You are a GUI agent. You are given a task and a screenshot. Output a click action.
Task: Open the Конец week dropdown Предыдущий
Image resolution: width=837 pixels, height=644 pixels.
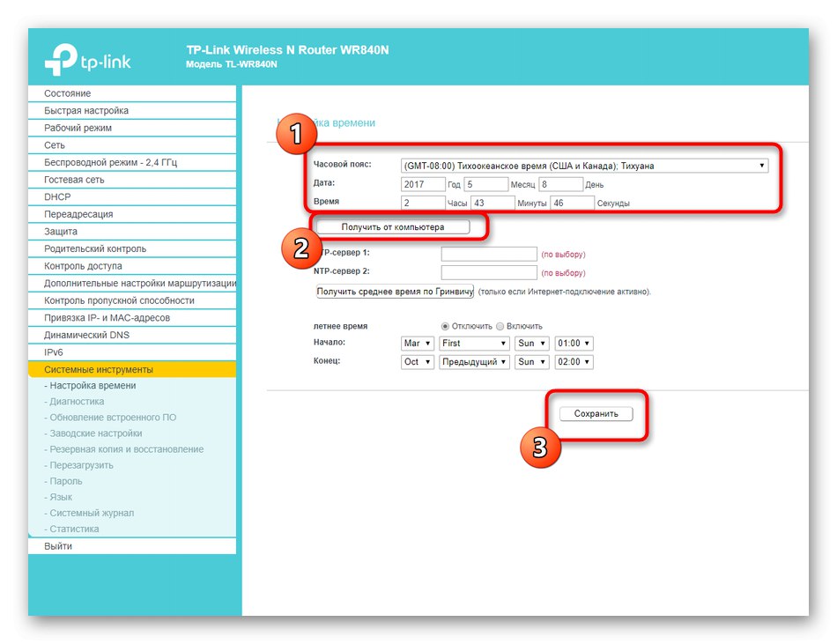pos(475,362)
